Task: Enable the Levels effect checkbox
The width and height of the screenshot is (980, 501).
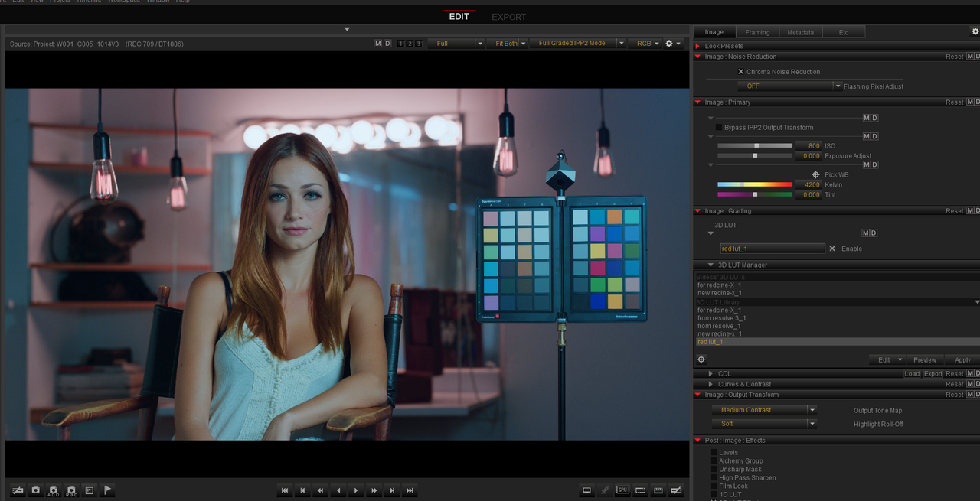Action: click(x=714, y=453)
